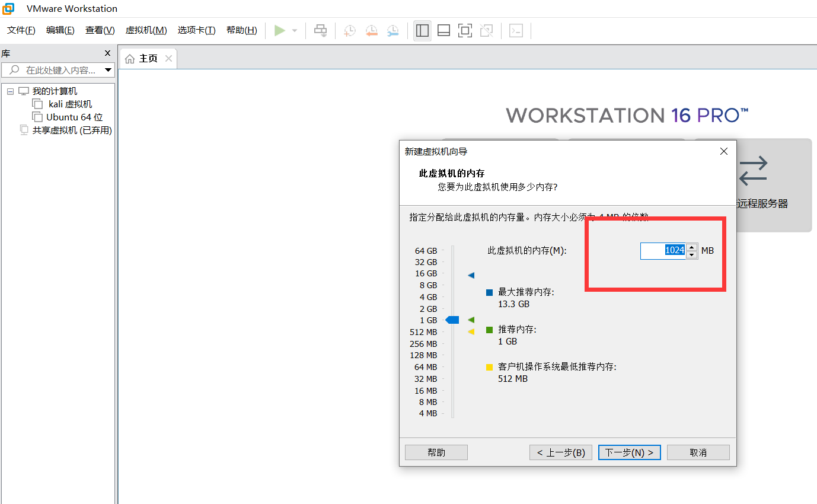Click the 32 GB label on memory scale

(426, 262)
